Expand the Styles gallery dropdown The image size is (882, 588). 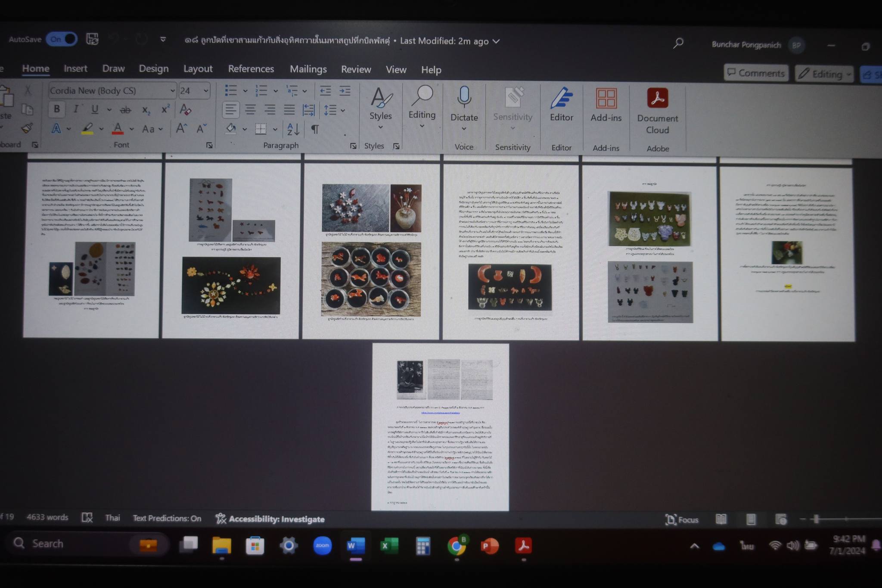[x=380, y=127]
